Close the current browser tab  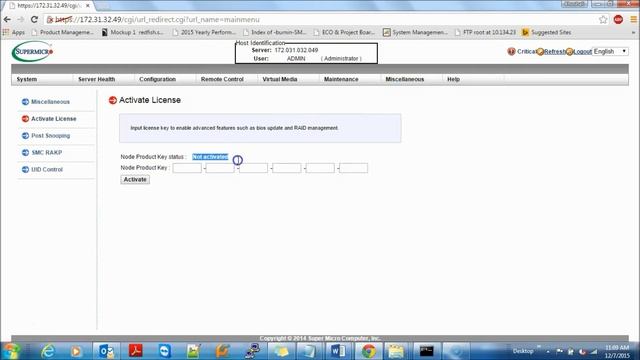[87, 6]
